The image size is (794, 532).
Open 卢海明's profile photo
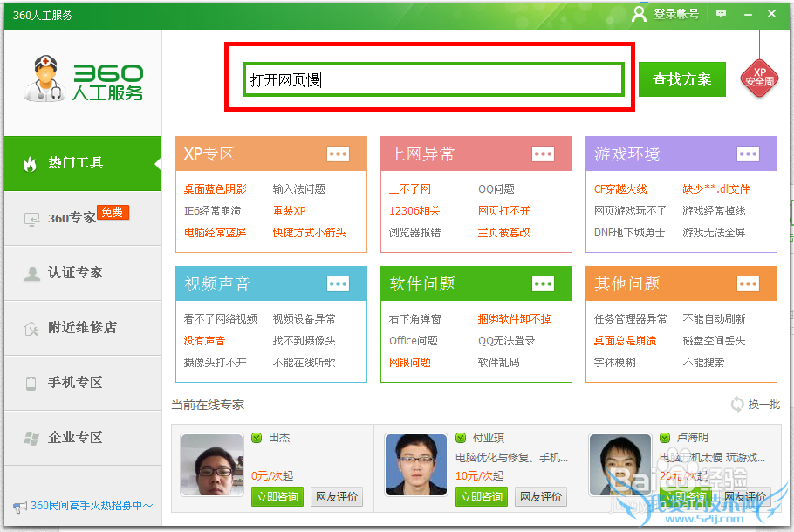(x=619, y=465)
